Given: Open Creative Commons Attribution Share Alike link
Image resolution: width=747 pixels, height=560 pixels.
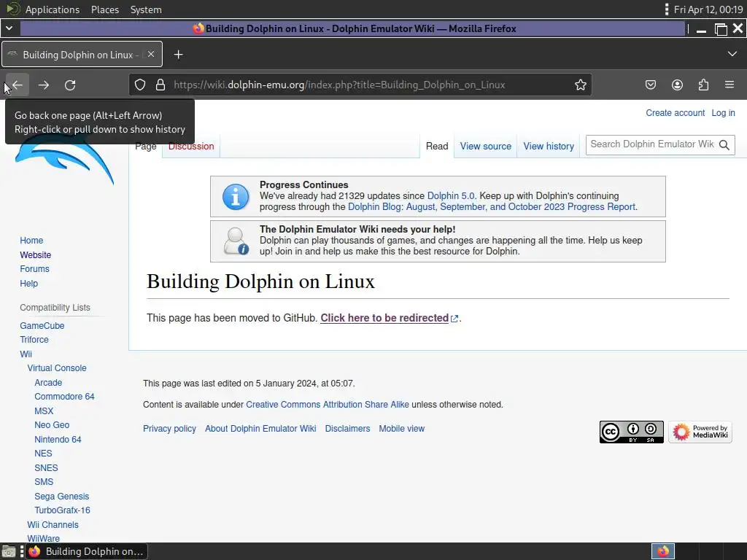Looking at the screenshot, I should 328,404.
